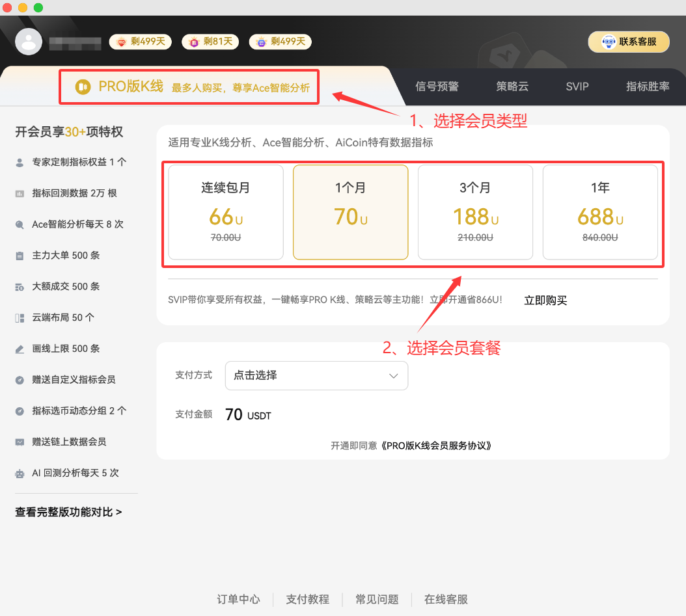The image size is (686, 616).
Task: Select the 连续包月 66U plan
Action: pyautogui.click(x=225, y=212)
